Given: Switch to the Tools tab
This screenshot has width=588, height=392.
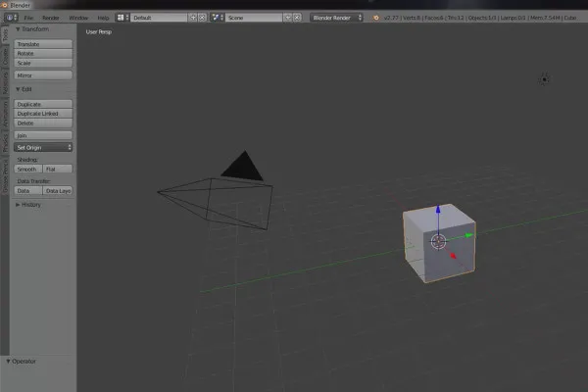Looking at the screenshot, I should [5, 34].
